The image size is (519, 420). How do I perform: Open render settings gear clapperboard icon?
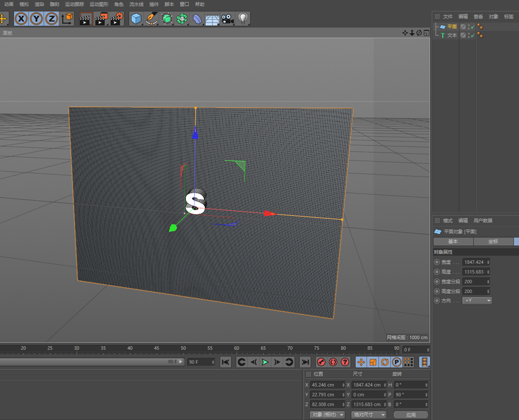[116, 19]
